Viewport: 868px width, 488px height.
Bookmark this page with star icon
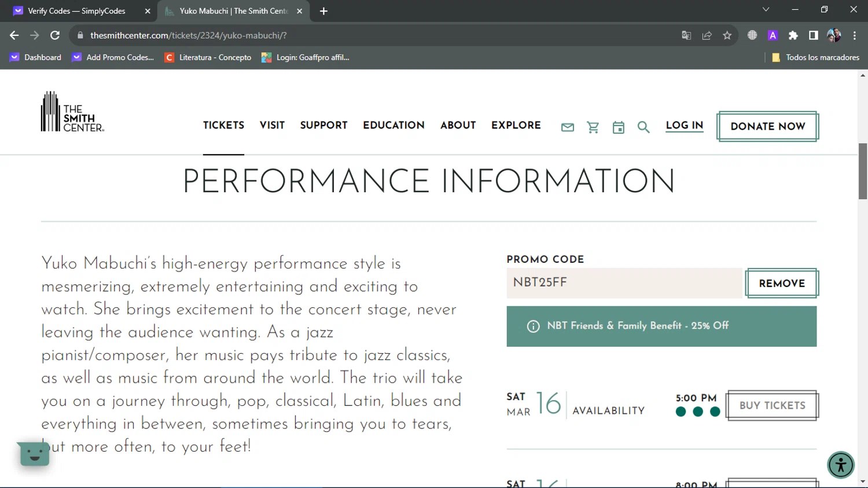[x=727, y=35]
